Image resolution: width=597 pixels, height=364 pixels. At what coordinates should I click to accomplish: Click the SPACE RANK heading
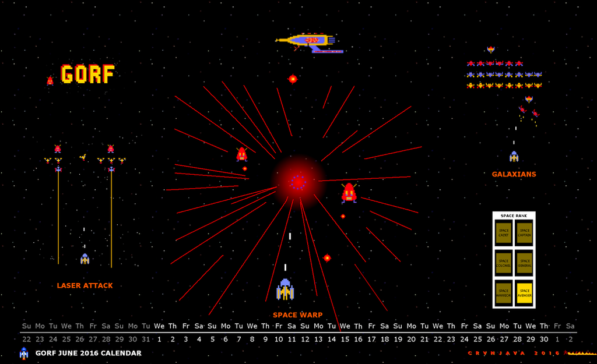[x=514, y=215]
